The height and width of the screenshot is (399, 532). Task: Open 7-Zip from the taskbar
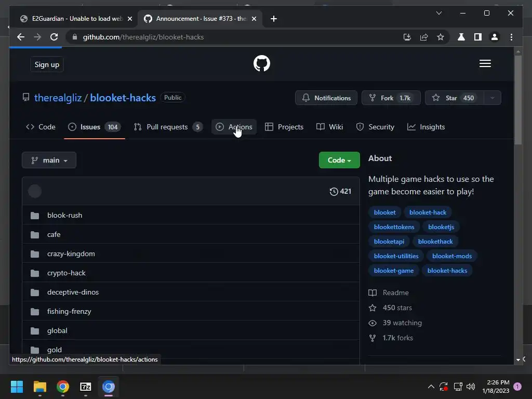click(86, 387)
